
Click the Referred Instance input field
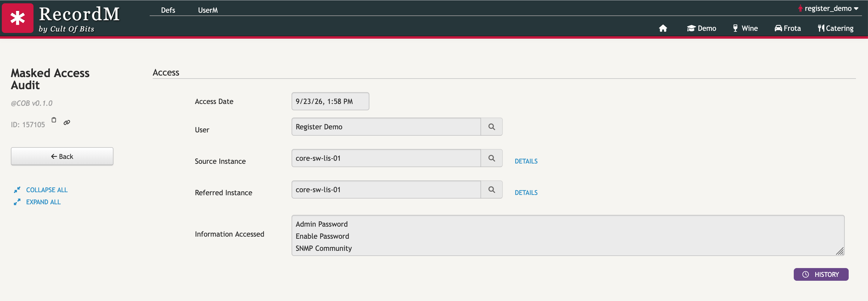pos(386,189)
